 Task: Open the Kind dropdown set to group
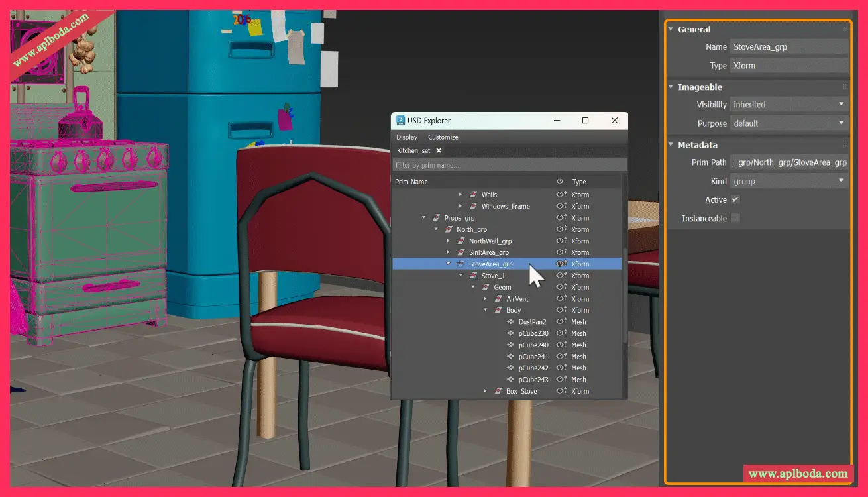click(x=788, y=182)
